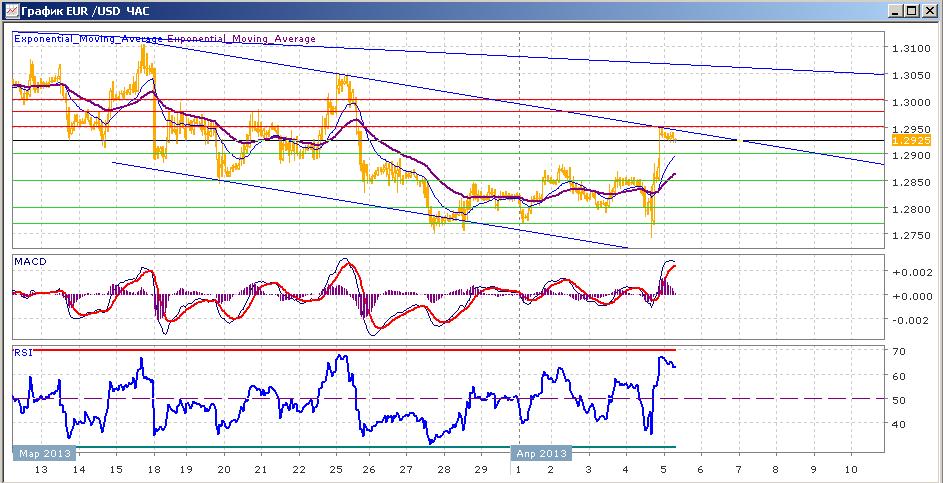The width and height of the screenshot is (943, 483).
Task: Click the Мар 2013 month marker
Action: (x=45, y=453)
